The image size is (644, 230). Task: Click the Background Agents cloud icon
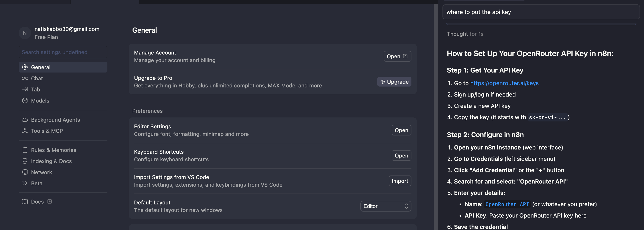click(x=25, y=120)
